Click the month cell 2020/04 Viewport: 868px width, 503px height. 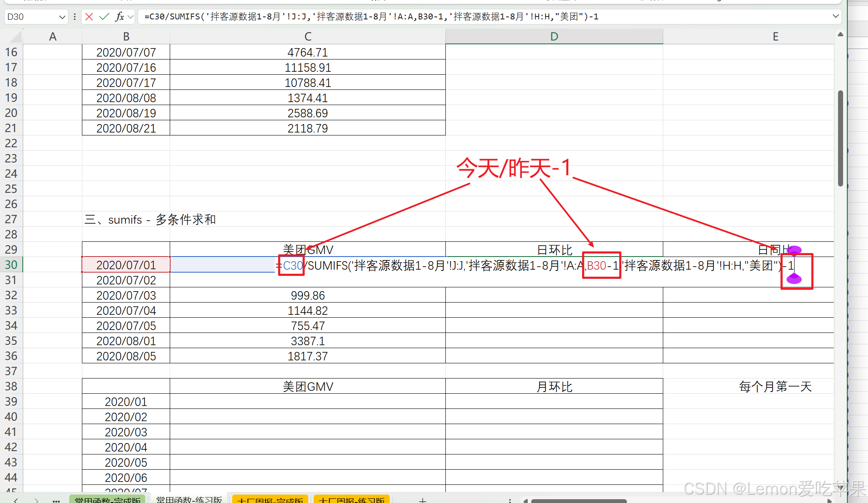(x=126, y=447)
